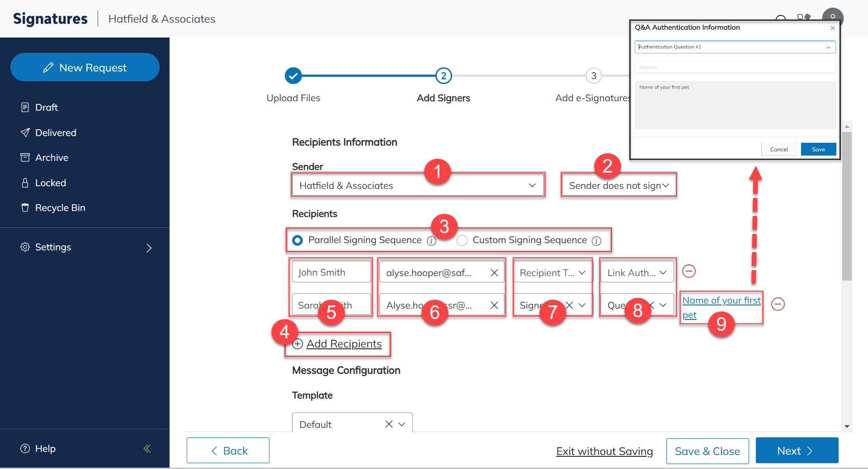Open Authentication Question #1 dropdown
Screen dimensions: 868x469
pos(735,47)
